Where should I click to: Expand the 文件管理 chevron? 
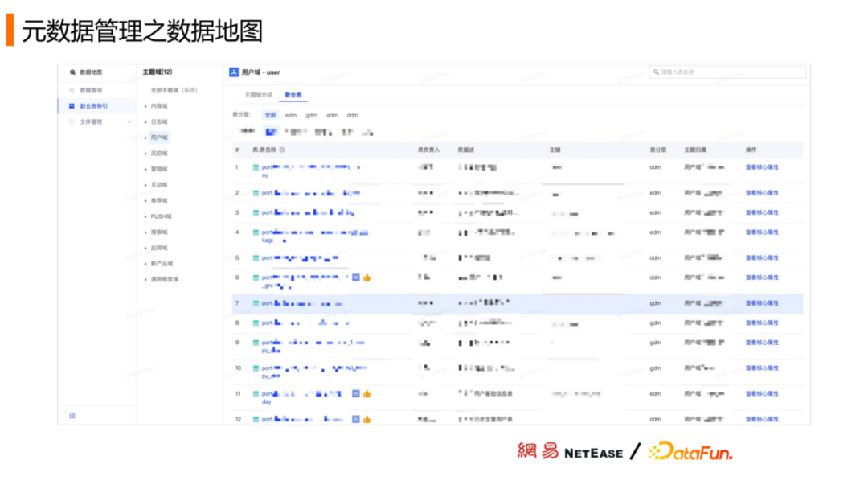tap(129, 121)
